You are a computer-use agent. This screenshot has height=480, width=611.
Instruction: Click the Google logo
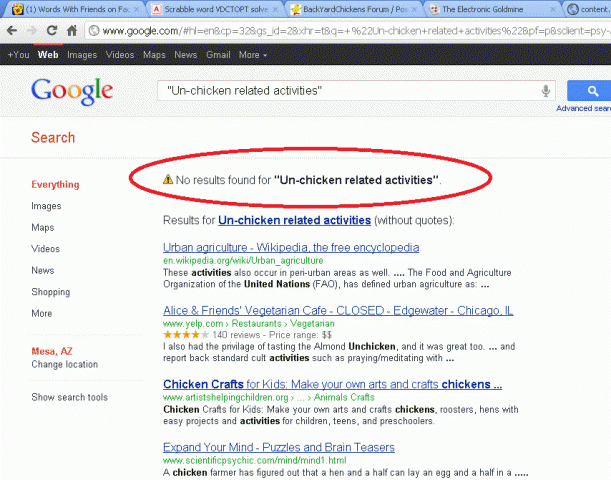pos(72,91)
